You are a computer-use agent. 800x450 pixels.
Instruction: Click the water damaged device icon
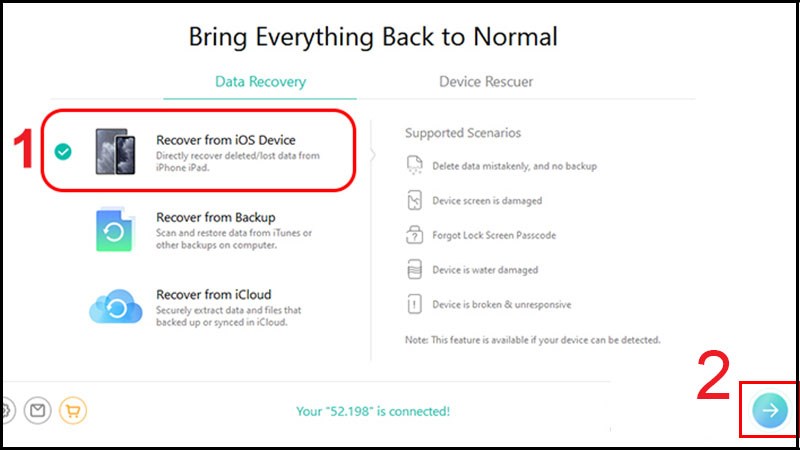(415, 270)
